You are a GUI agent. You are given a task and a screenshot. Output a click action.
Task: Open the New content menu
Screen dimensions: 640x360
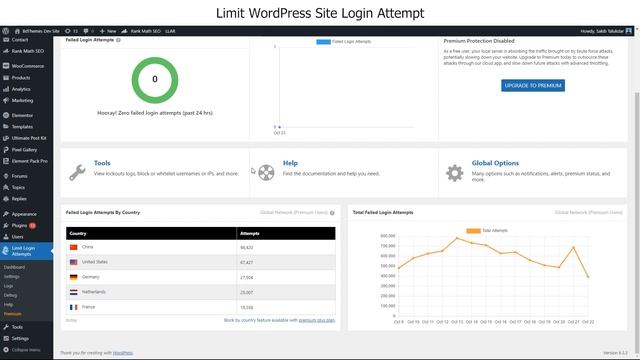tap(108, 31)
